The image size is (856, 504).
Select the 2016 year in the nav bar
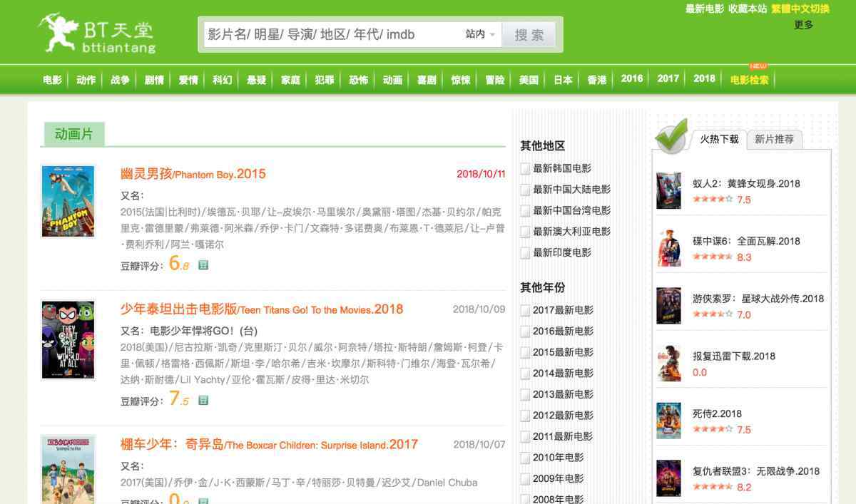[632, 78]
